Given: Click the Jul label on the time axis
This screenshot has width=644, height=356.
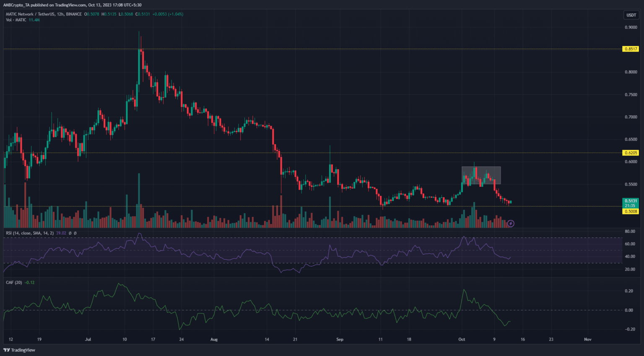Looking at the screenshot, I should [x=88, y=339].
